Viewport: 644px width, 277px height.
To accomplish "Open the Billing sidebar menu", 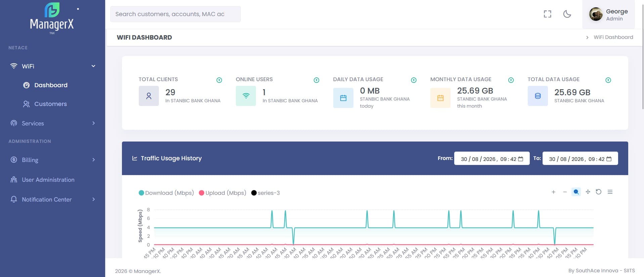I will [x=52, y=160].
